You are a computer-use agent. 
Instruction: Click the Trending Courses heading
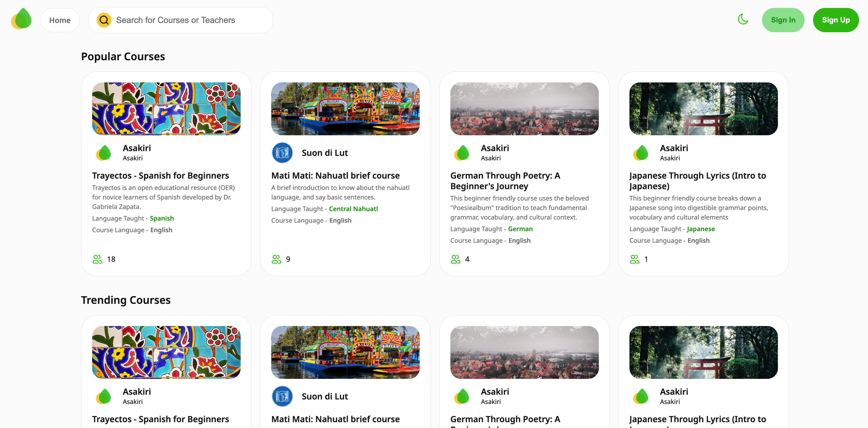[126, 300]
